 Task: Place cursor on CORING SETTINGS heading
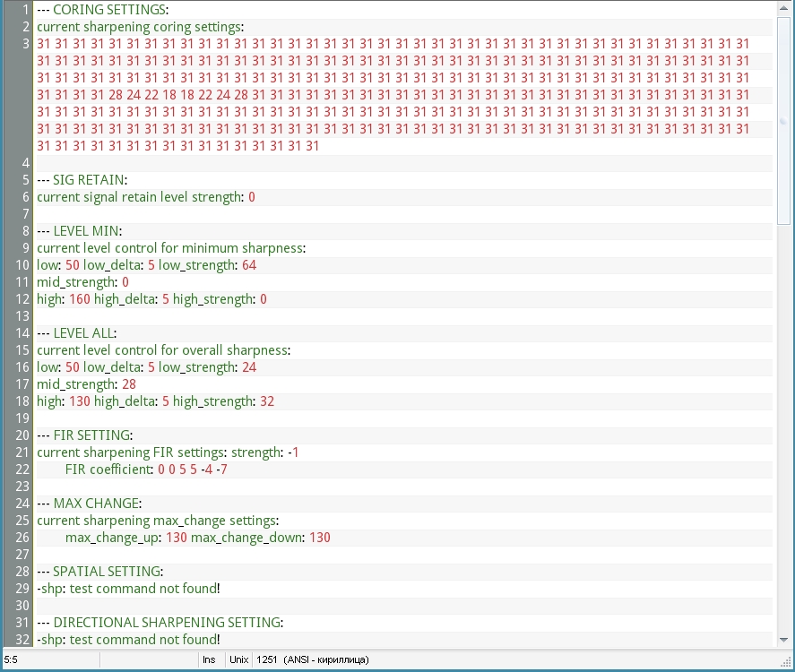(109, 10)
